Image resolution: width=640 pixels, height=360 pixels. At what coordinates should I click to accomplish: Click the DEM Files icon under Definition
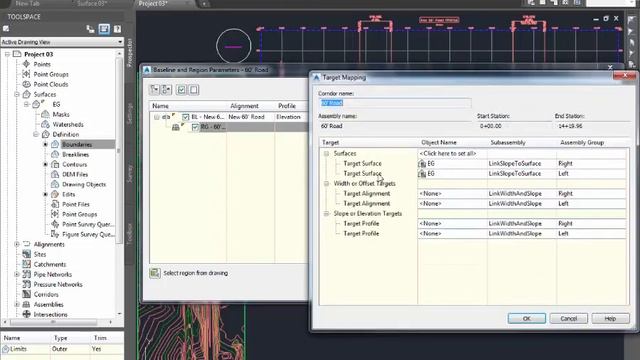(55, 174)
